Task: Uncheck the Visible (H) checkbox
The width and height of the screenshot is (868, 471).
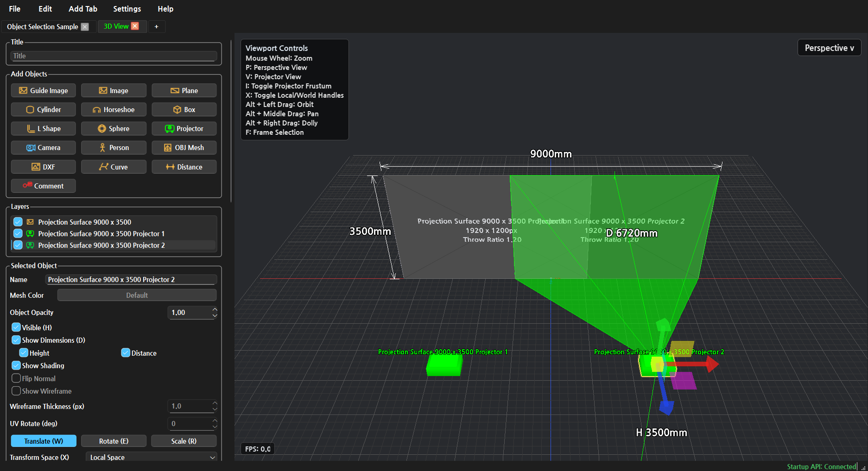Action: (16, 327)
